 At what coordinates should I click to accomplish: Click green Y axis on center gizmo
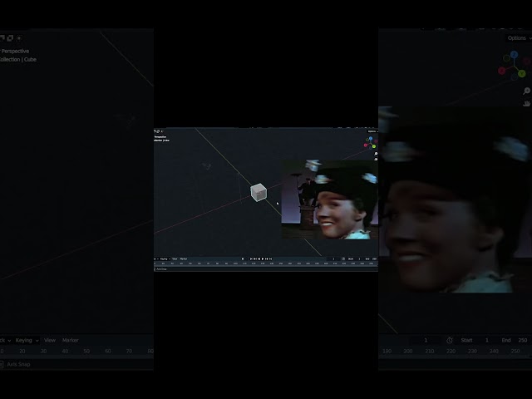click(374, 146)
